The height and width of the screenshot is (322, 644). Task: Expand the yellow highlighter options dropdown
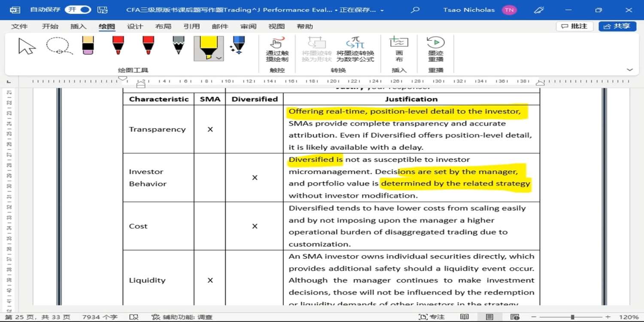tap(219, 58)
